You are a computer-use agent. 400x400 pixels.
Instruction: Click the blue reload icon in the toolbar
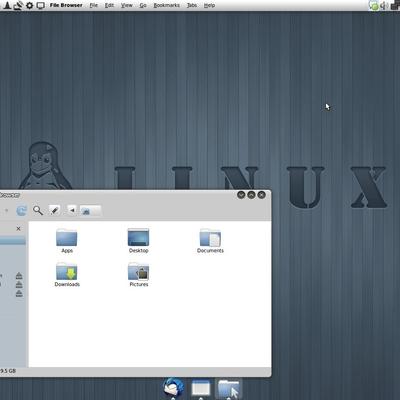tap(22, 210)
